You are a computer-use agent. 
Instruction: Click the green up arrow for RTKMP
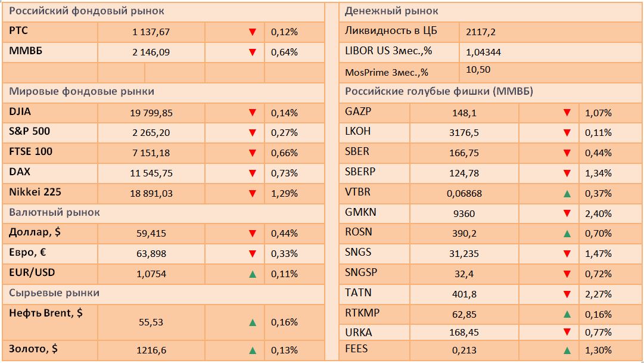[x=567, y=314]
